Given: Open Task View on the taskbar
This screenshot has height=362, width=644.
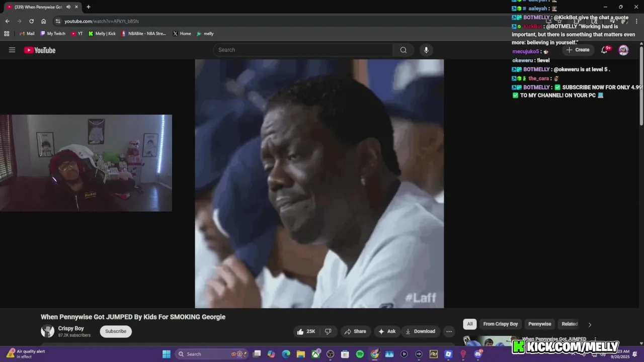Looking at the screenshot, I should (x=257, y=354).
